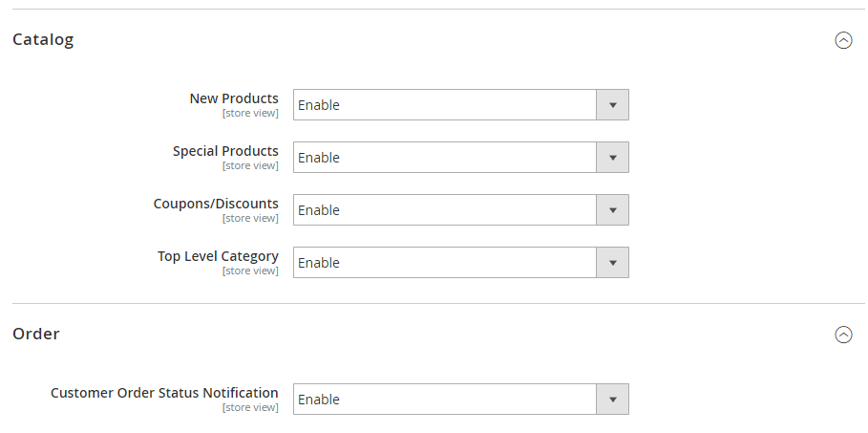
Task: Click the Special Products field label
Action: point(225,151)
